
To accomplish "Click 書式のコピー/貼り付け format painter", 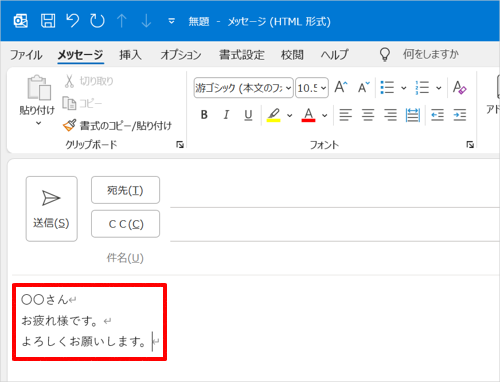I will pyautogui.click(x=117, y=126).
